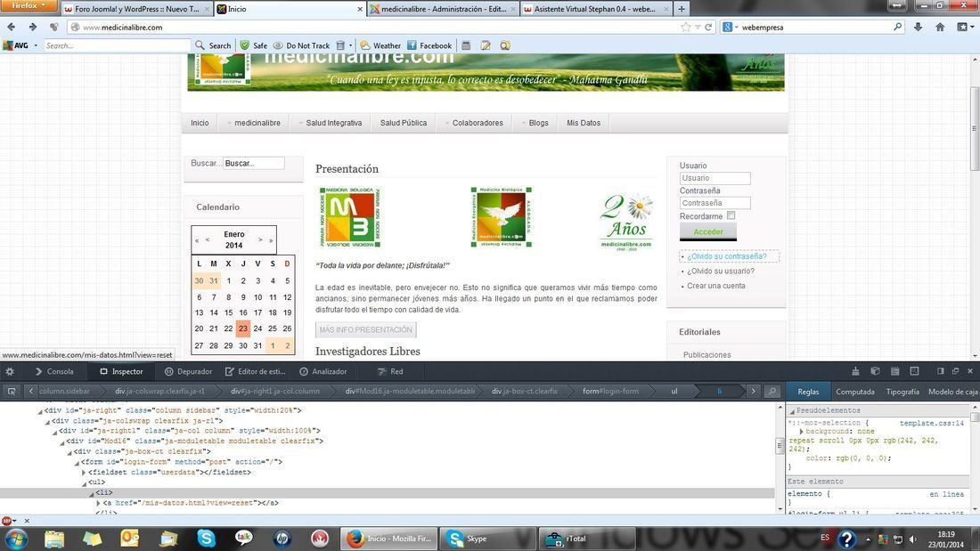Click the inspector markup search magnifier
This screenshot has width=980, height=551.
tap(772, 391)
